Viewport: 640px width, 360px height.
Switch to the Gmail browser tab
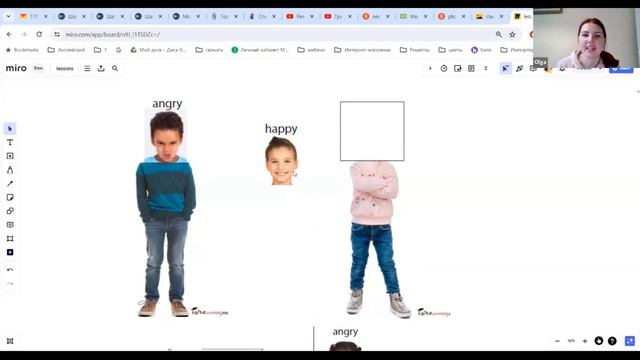(x=33, y=16)
